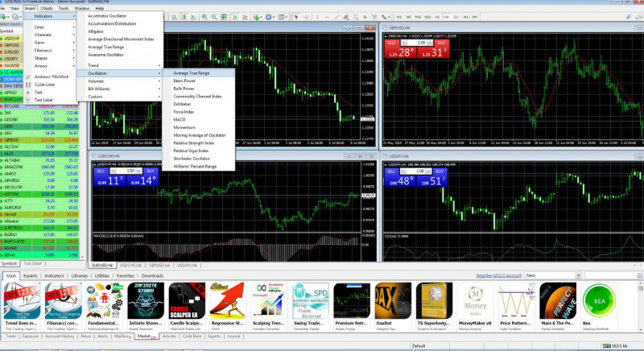Viewport: 644px width, 351px height.
Task: Choose Stochastic Oscillator from list
Action: pyautogui.click(x=199, y=159)
